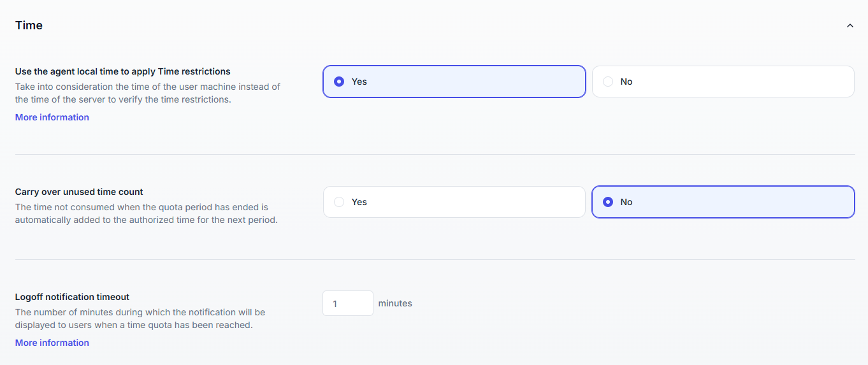Choose No for carry over unused time
Image resolution: width=868 pixels, height=365 pixels.
(x=723, y=202)
